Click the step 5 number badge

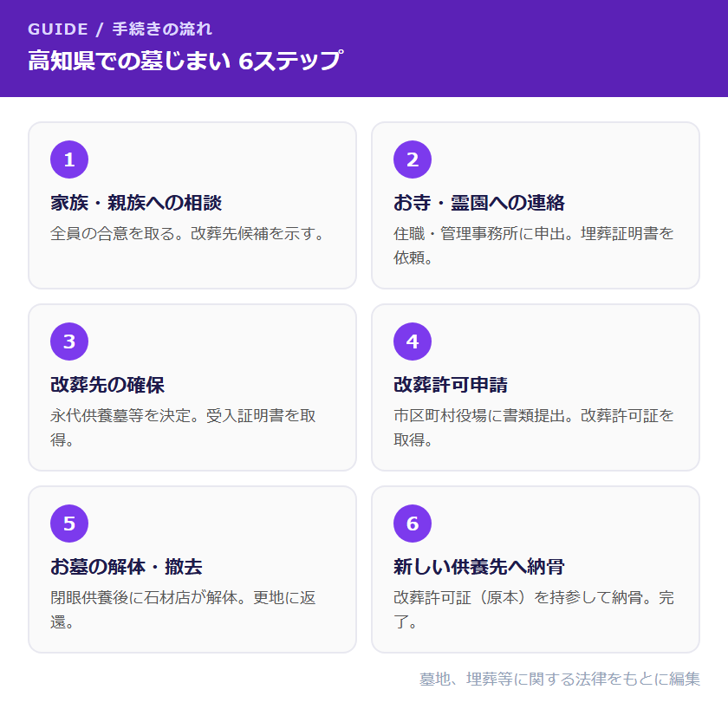click(69, 524)
